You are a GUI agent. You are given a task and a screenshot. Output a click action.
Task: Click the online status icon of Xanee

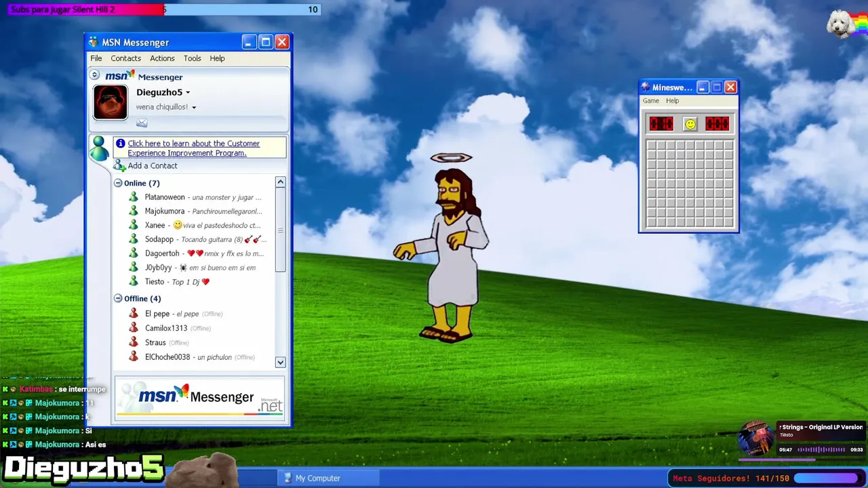click(x=134, y=225)
